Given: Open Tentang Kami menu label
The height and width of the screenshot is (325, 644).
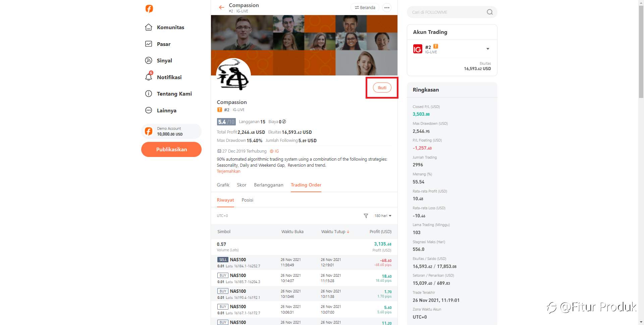Looking at the screenshot, I should click(174, 94).
